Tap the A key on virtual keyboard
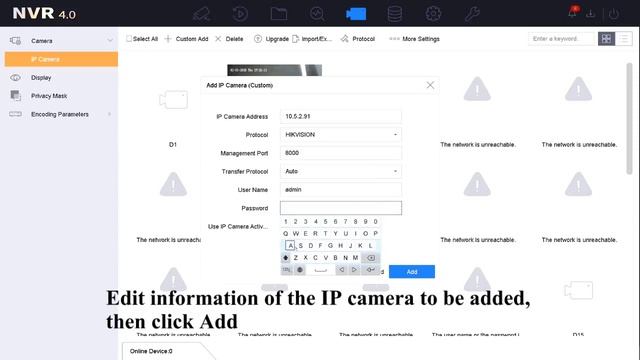 coord(290,246)
